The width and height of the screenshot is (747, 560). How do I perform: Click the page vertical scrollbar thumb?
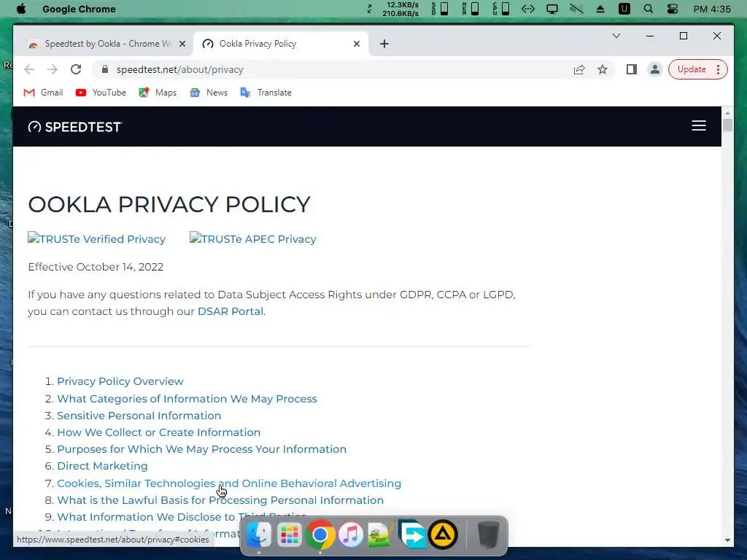pyautogui.click(x=727, y=125)
